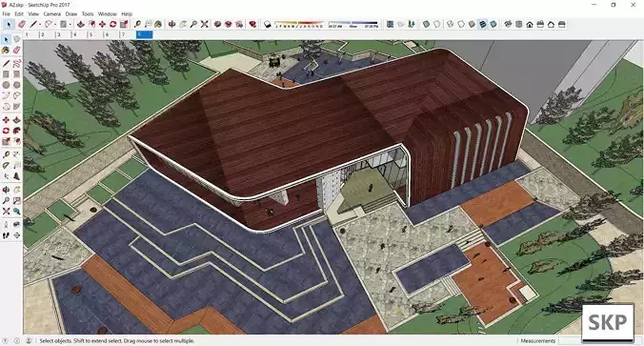644x346 pixels.
Task: Click the highlighted blue scene tab
Action: click(x=144, y=34)
